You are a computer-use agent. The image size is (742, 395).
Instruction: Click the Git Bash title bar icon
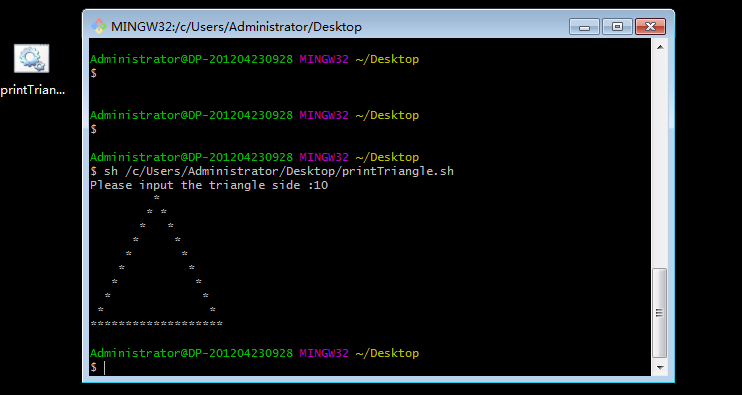point(98,26)
